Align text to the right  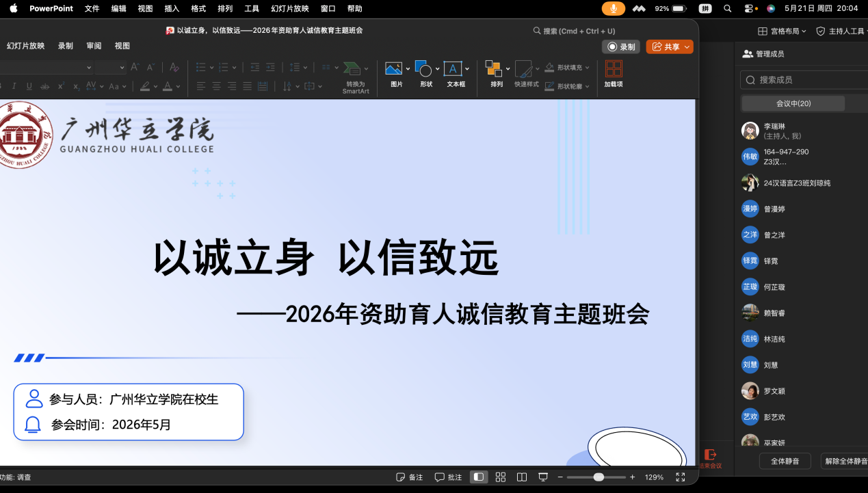(232, 86)
